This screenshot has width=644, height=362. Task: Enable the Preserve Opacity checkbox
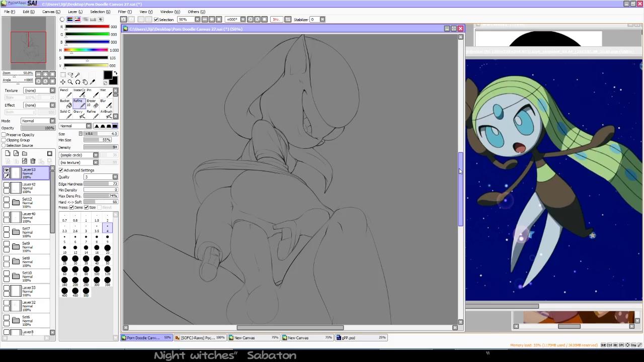(x=4, y=135)
